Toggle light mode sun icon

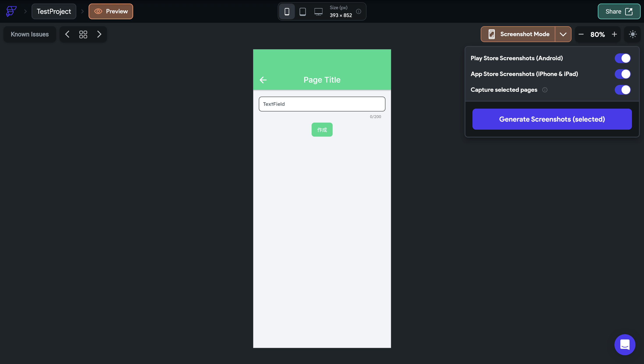tap(632, 34)
